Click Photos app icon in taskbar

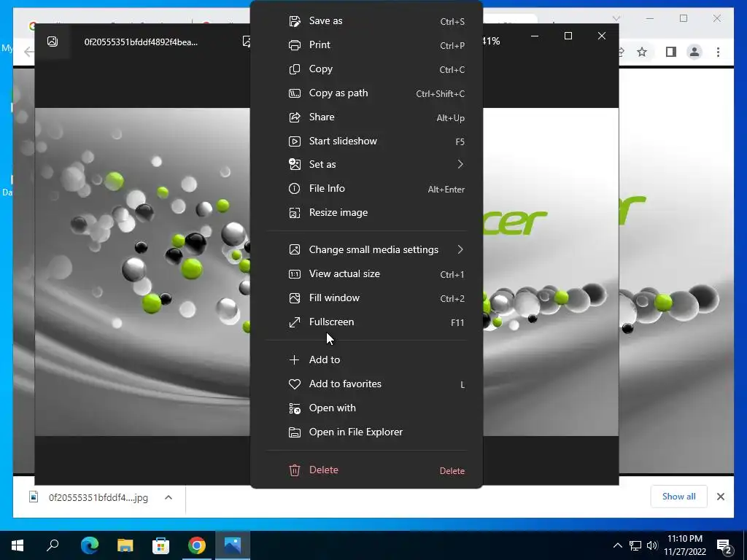233,545
